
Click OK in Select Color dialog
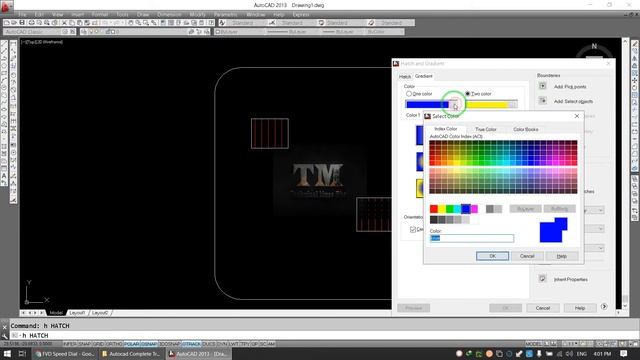493,256
